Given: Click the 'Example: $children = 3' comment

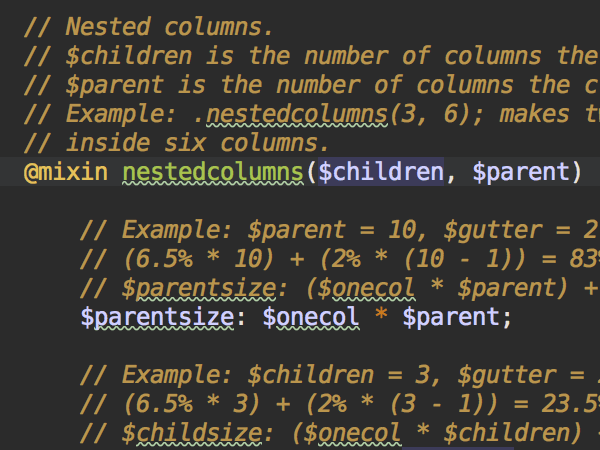Looking at the screenshot, I should (x=340, y=375).
